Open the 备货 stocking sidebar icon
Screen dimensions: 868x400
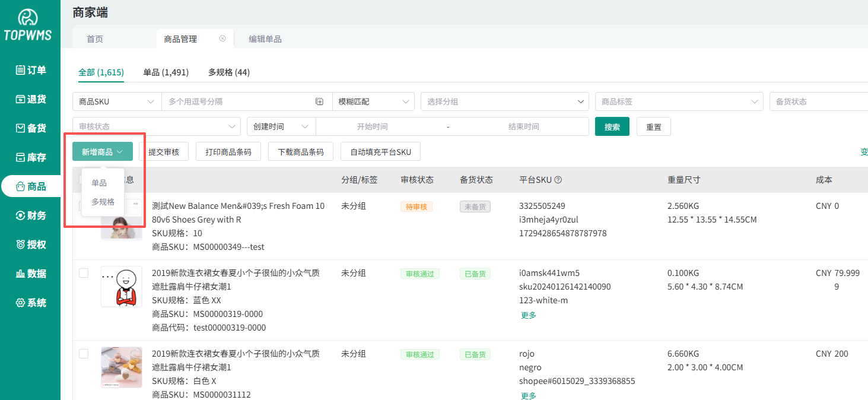[20, 128]
